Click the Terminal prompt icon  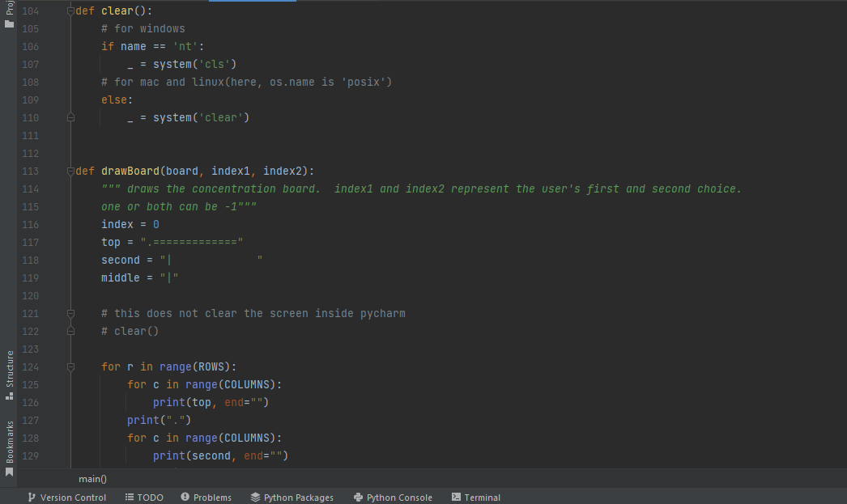click(457, 497)
